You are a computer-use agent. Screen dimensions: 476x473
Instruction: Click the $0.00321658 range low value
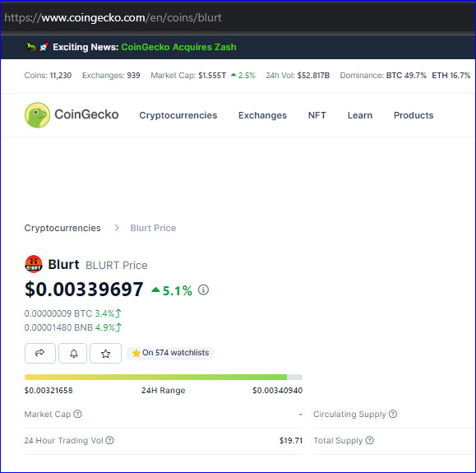tap(49, 391)
